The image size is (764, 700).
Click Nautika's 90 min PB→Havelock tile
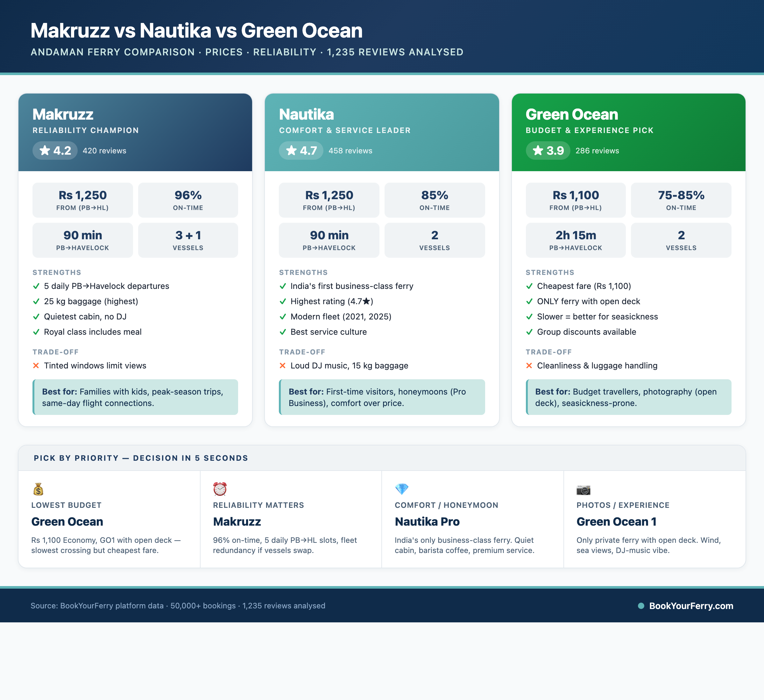[329, 240]
